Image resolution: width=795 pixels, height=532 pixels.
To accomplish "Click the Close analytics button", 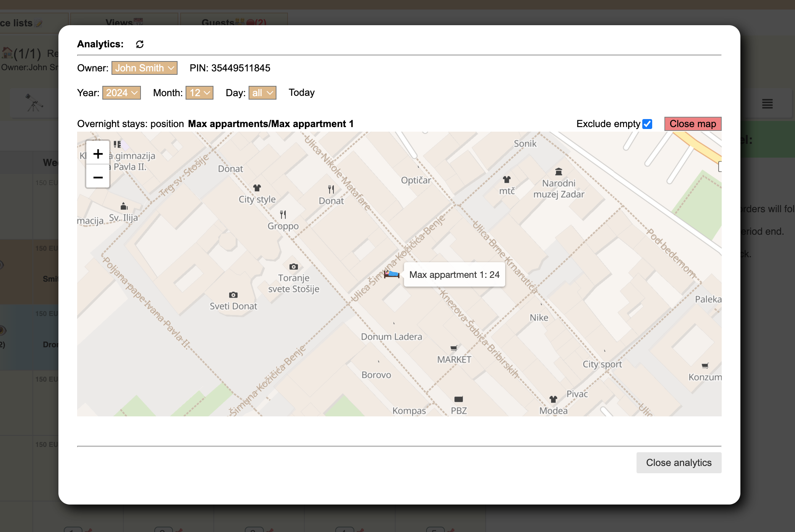I will point(679,463).
